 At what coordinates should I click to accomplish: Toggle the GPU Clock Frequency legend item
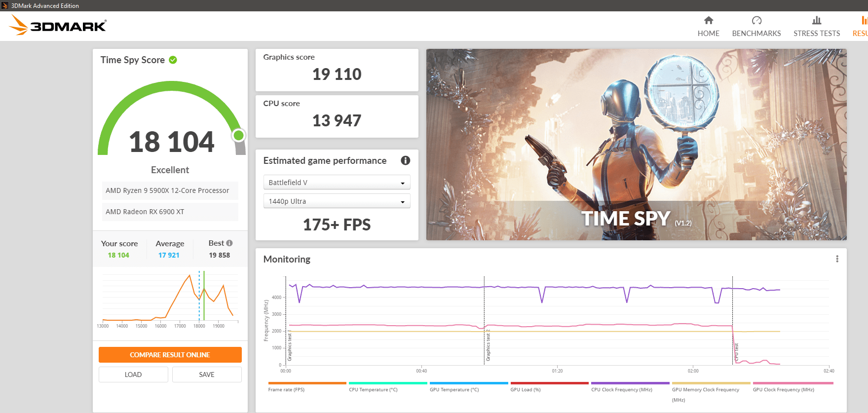(793, 386)
